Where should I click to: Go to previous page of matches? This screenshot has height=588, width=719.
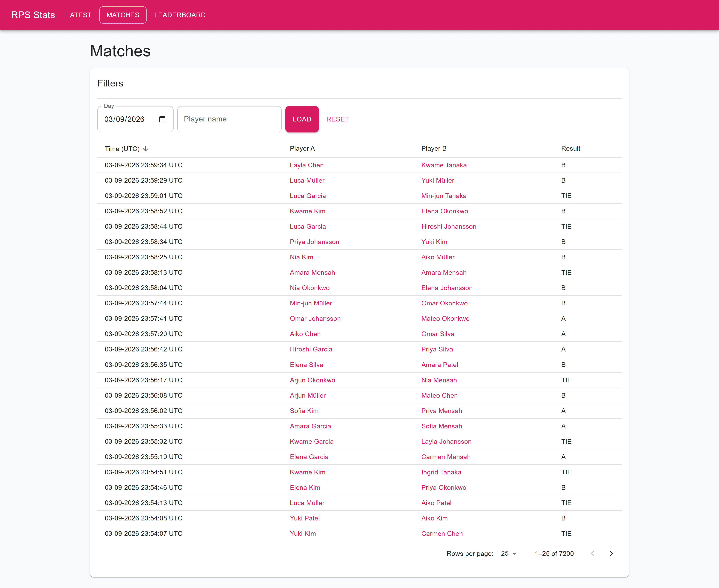(x=593, y=553)
